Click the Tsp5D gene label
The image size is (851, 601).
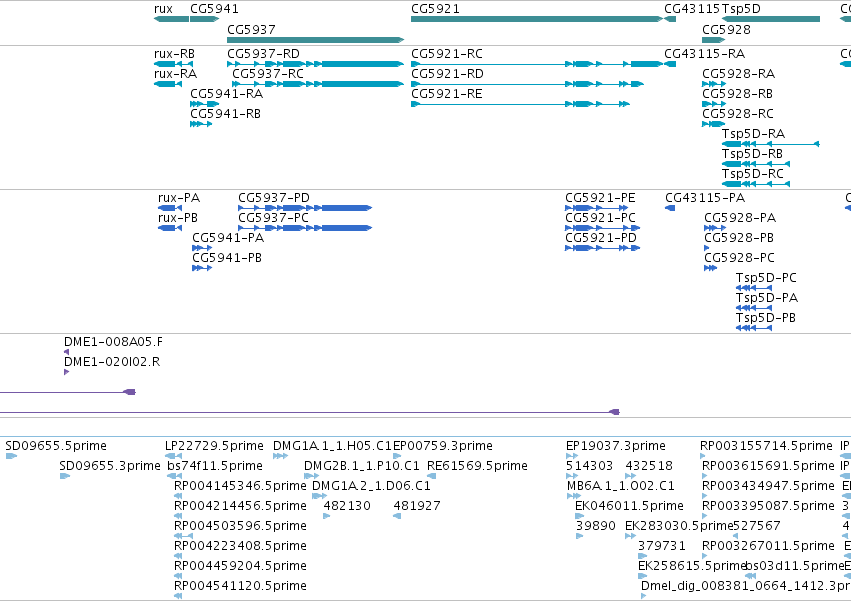tap(741, 9)
